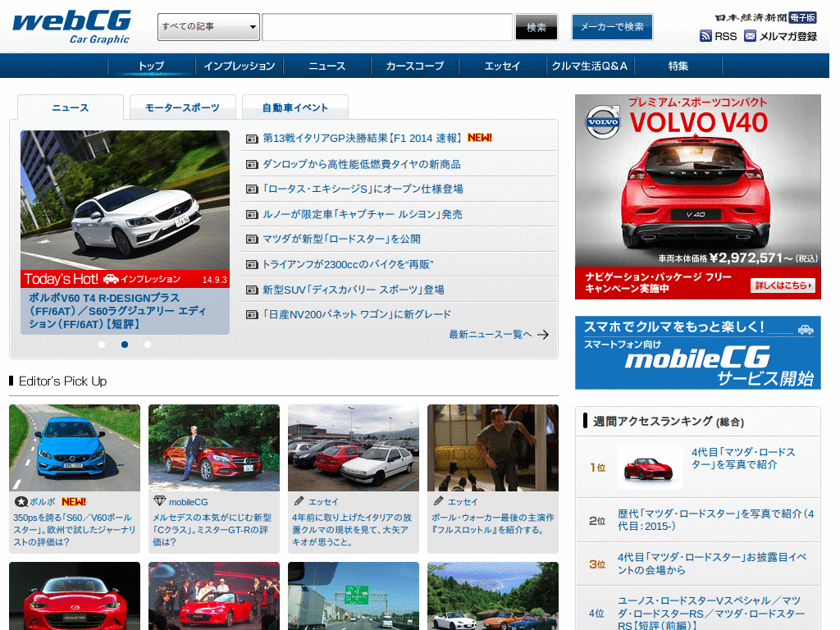Viewport: 840px width, 630px height.
Task: Open the メルセデスの本気がにじむ新型Cクラス article text
Action: [x=212, y=530]
